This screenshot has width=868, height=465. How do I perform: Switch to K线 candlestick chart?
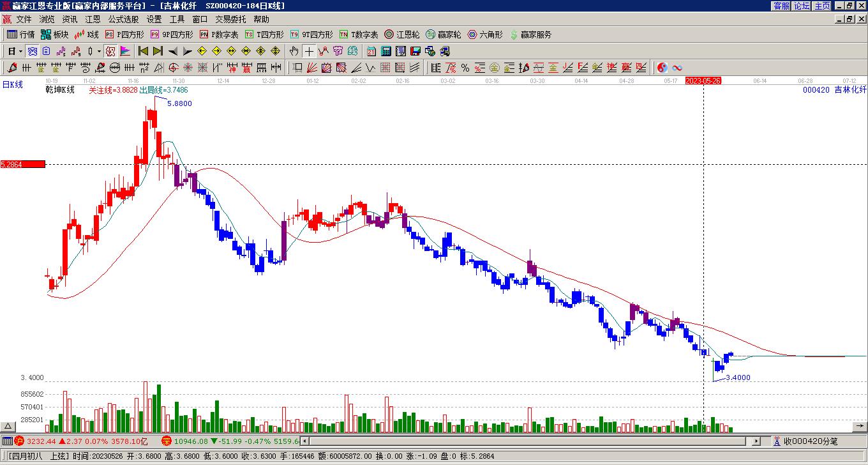[x=86, y=34]
